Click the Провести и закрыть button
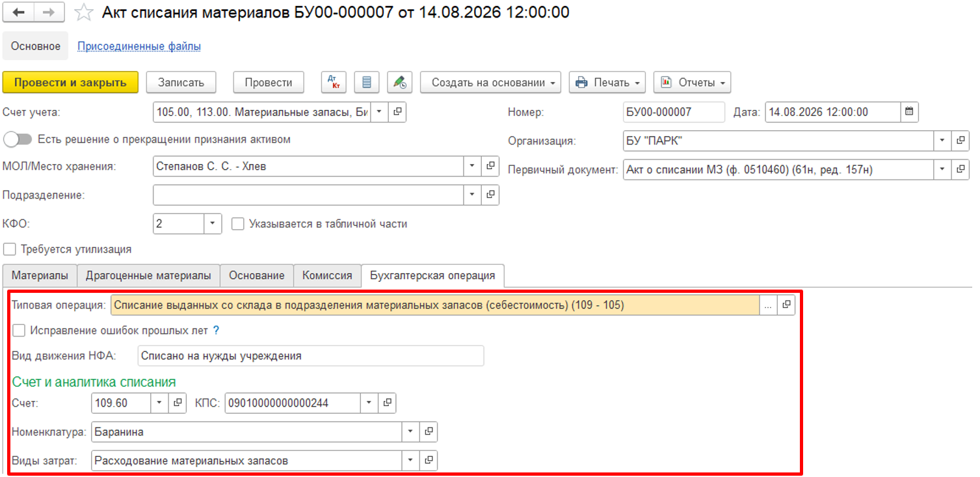This screenshot has height=477, width=980. coord(70,83)
